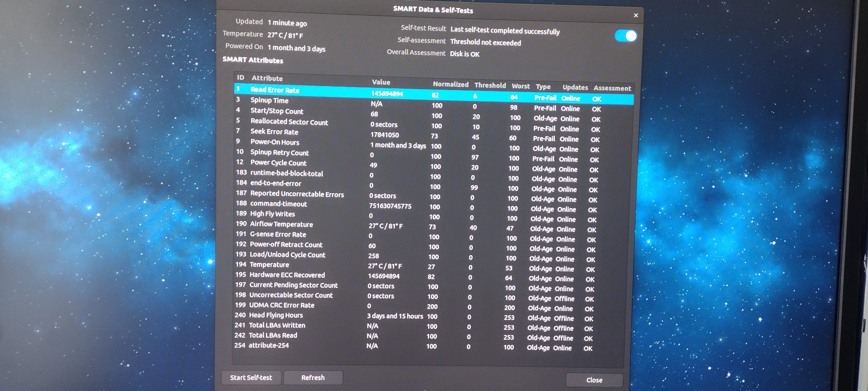Select the Power-On Hours row
This screenshot has height=391, width=868.
pyautogui.click(x=433, y=145)
